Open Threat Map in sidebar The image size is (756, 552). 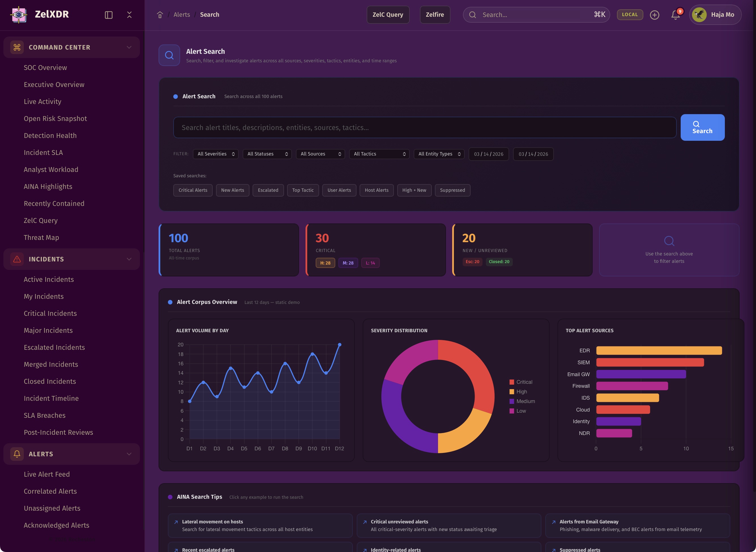pyautogui.click(x=41, y=237)
